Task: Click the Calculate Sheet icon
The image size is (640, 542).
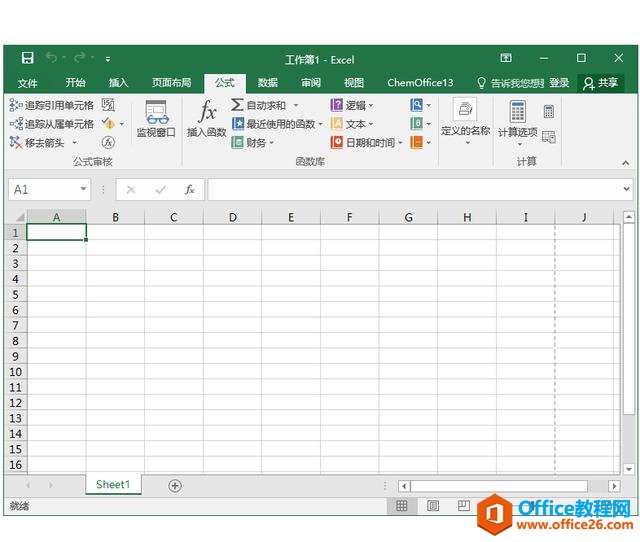Action: 549,137
